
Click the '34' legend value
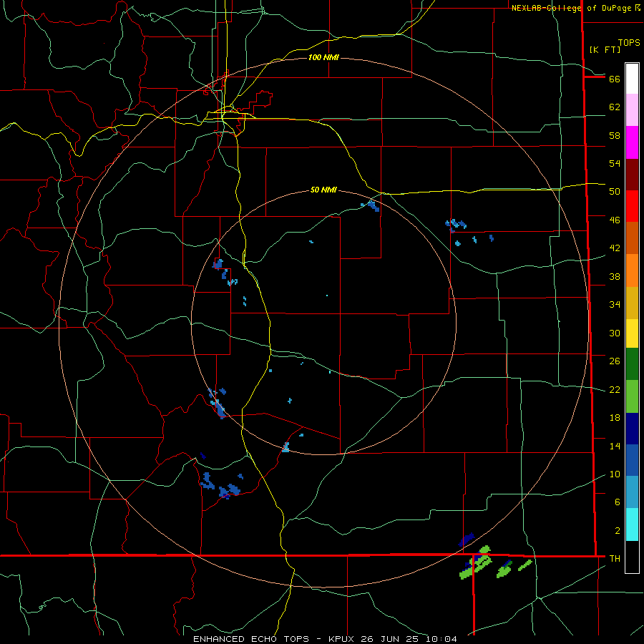pos(615,305)
